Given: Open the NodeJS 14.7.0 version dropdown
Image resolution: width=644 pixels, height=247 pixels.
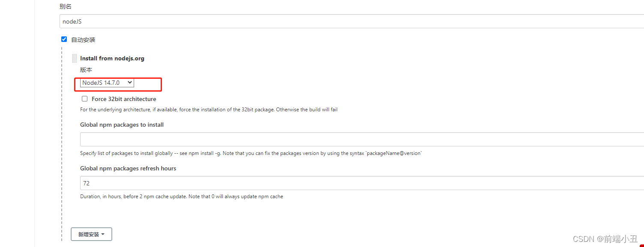Looking at the screenshot, I should point(107,83).
